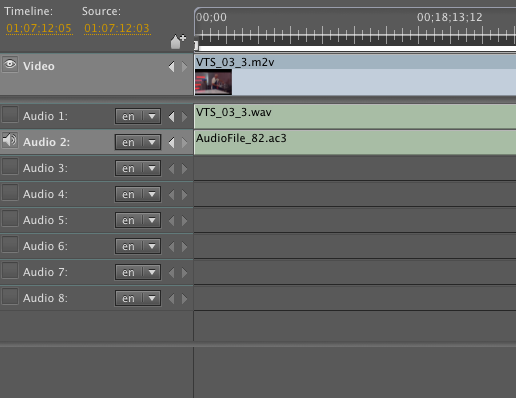
Task: Enable the Audio 7 track checkbox
Action: click(10, 270)
